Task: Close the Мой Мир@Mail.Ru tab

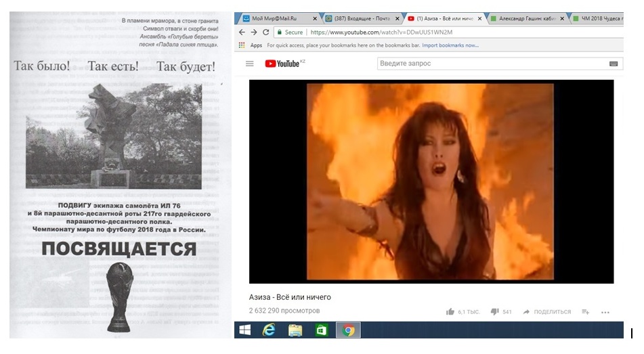Action: click(x=315, y=18)
